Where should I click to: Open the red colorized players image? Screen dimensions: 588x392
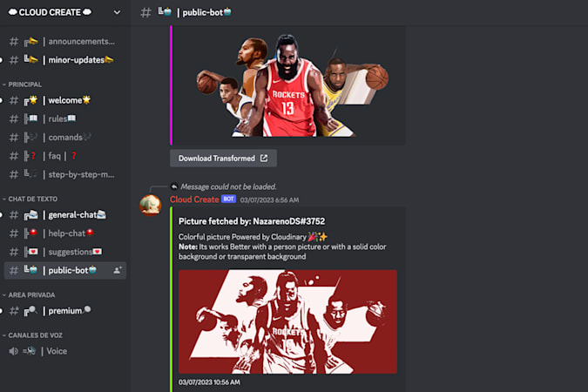[x=288, y=321]
